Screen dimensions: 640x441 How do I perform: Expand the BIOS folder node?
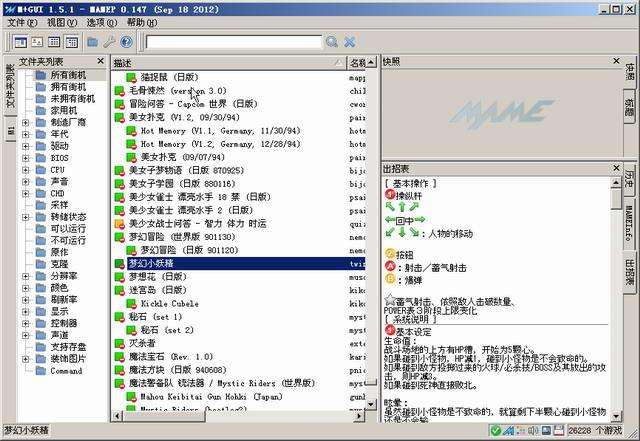(x=26, y=158)
